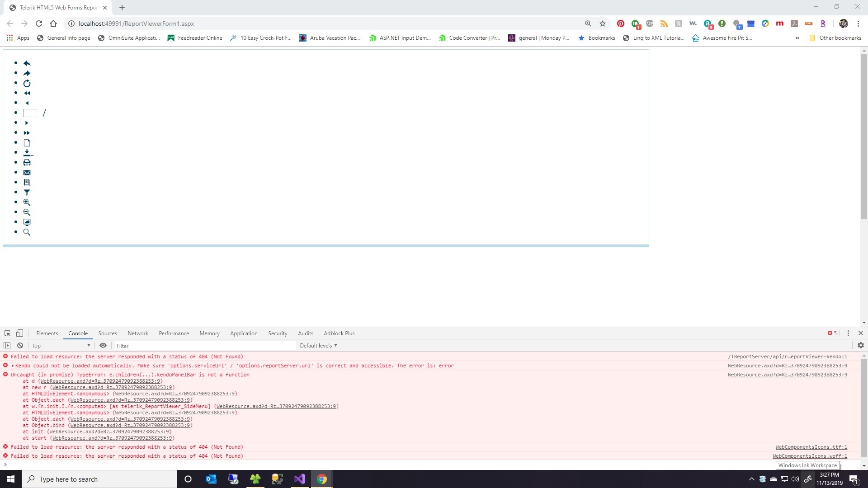Image resolution: width=868 pixels, height=488 pixels.
Task: Click the parameters filter funnel icon
Action: 27,192
